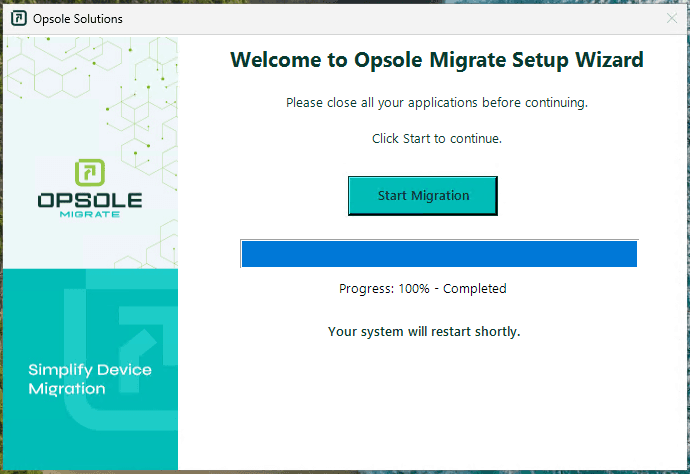Viewport: 690px width, 474px height.
Task: Click 'Please close all your applications' text
Action: pos(437,103)
